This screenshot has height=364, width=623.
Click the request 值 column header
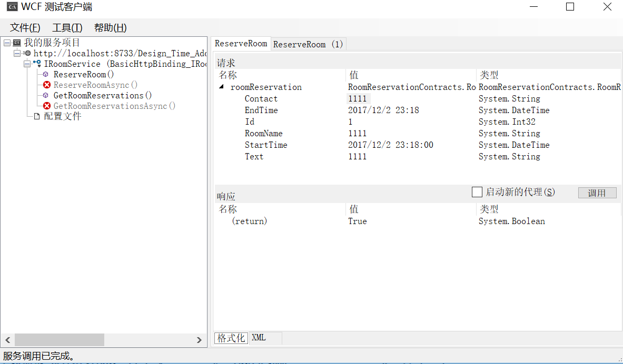pos(411,75)
